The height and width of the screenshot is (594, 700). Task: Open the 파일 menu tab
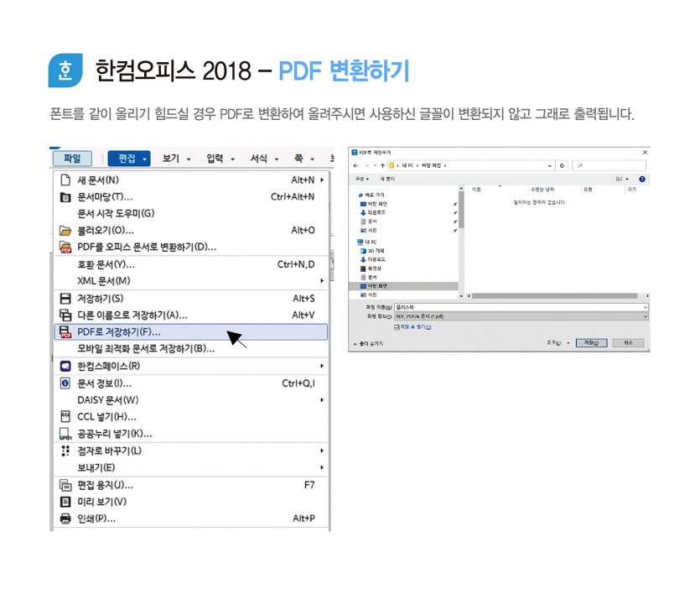(x=72, y=158)
